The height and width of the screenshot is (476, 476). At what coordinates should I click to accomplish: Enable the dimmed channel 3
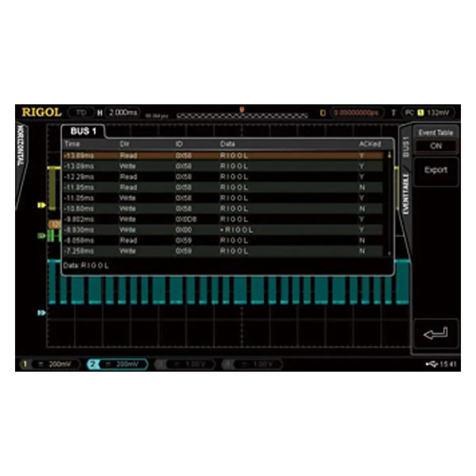pos(185,364)
